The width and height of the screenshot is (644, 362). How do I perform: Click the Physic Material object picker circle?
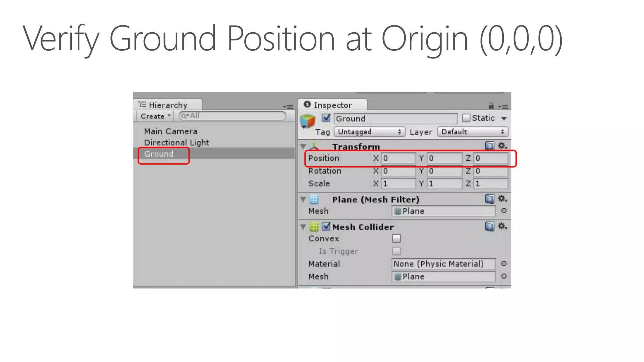[x=504, y=264]
